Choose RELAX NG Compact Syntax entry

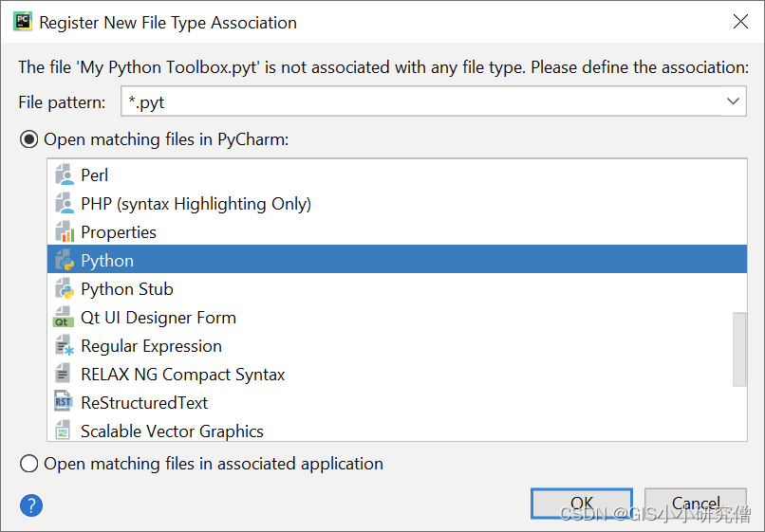[182, 375]
